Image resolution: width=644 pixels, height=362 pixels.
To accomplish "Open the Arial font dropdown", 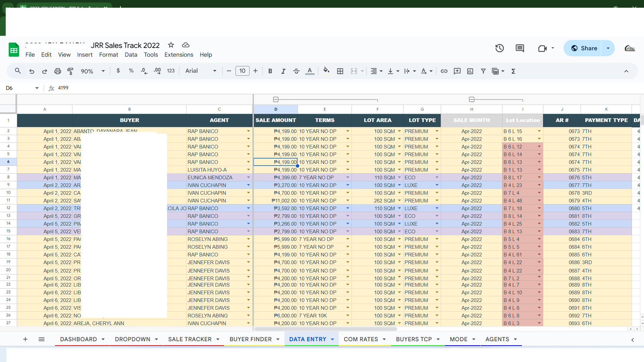I will point(201,71).
